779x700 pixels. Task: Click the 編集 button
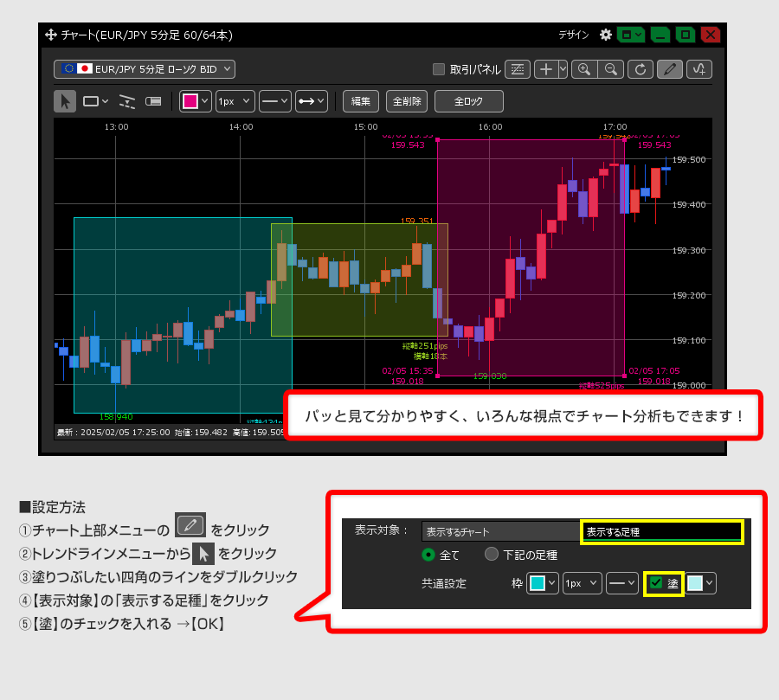[361, 101]
